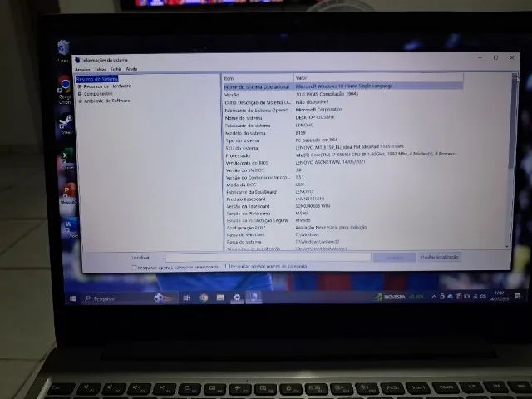This screenshot has height=399, width=532.
Task: Select the Intel Core CPU value text
Action: coord(377,154)
